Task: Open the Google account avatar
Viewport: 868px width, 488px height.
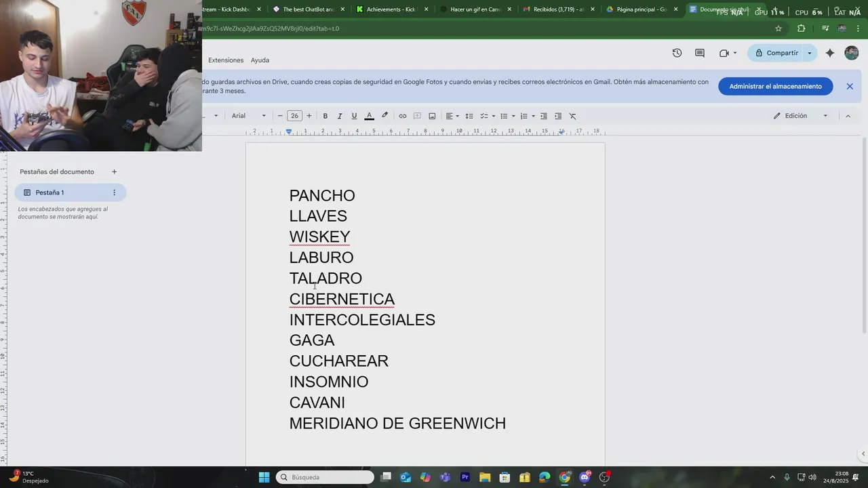Action: pyautogui.click(x=852, y=53)
